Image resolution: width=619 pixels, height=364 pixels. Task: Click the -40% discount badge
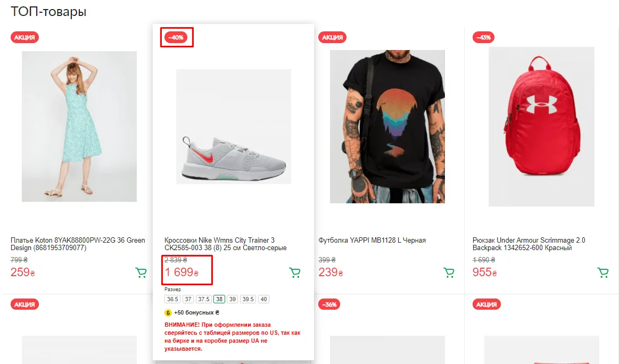pos(176,37)
